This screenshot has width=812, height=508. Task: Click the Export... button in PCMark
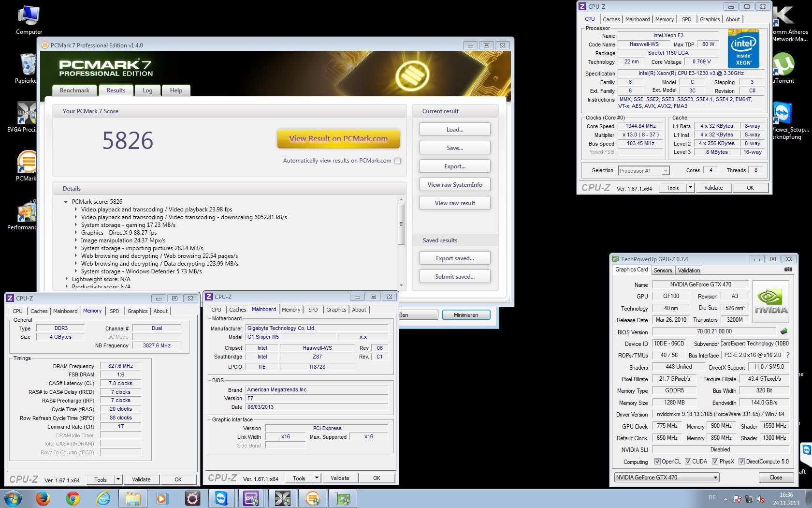[455, 166]
